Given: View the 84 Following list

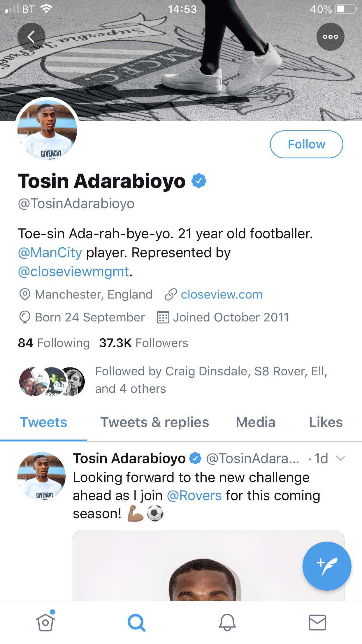Looking at the screenshot, I should click(54, 343).
